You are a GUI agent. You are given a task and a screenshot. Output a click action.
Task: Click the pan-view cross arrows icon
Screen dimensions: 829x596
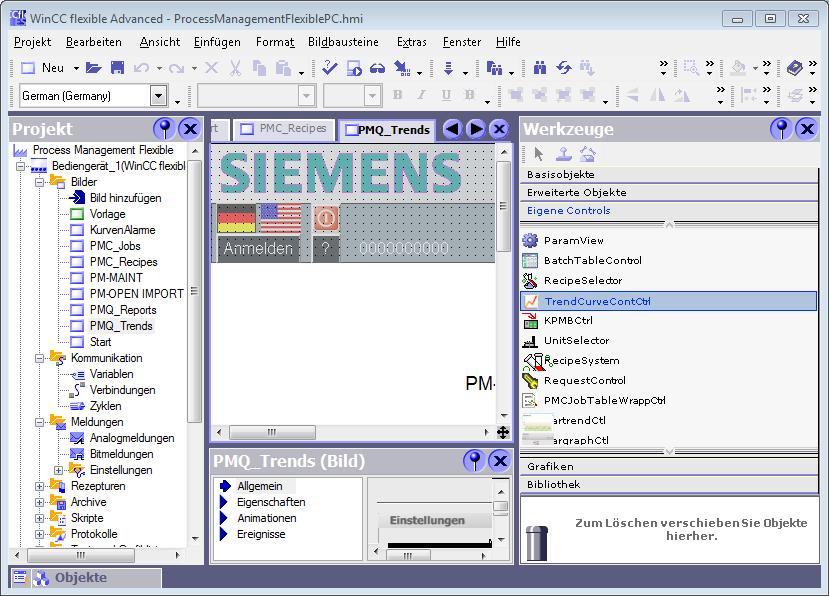[x=503, y=433]
